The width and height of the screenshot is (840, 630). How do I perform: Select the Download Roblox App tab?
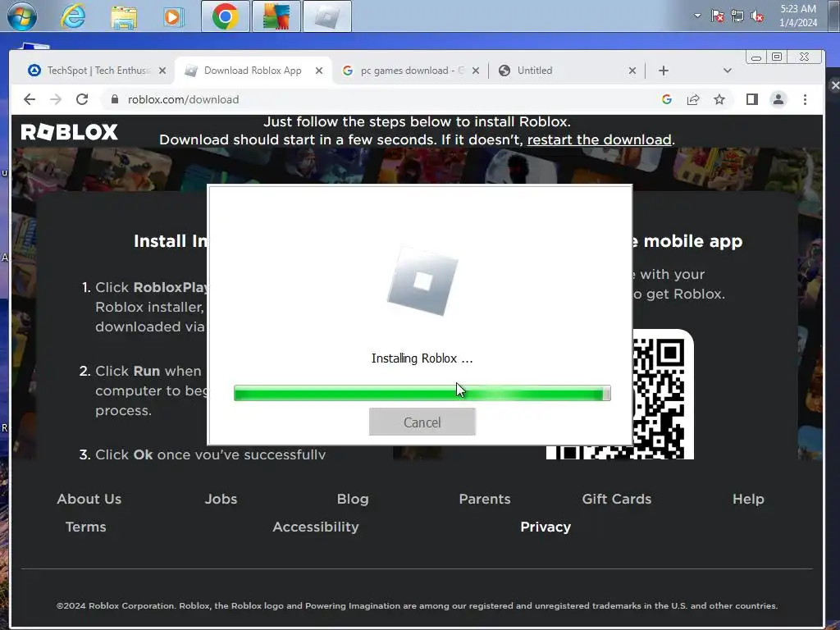pyautogui.click(x=253, y=71)
